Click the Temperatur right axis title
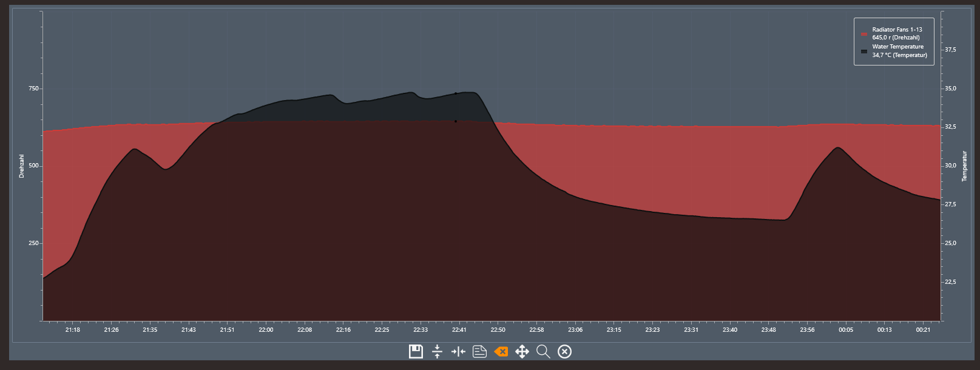This screenshot has height=370, width=980. coord(964,166)
